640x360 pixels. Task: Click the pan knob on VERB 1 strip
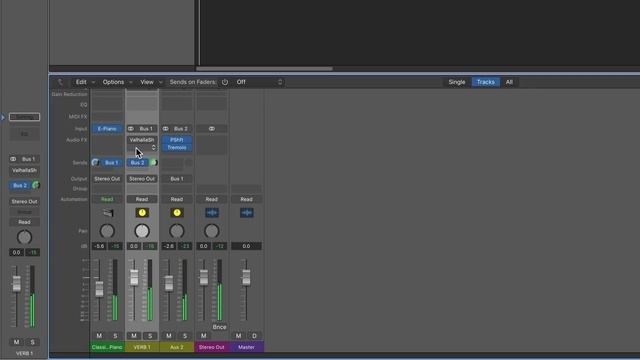142,231
